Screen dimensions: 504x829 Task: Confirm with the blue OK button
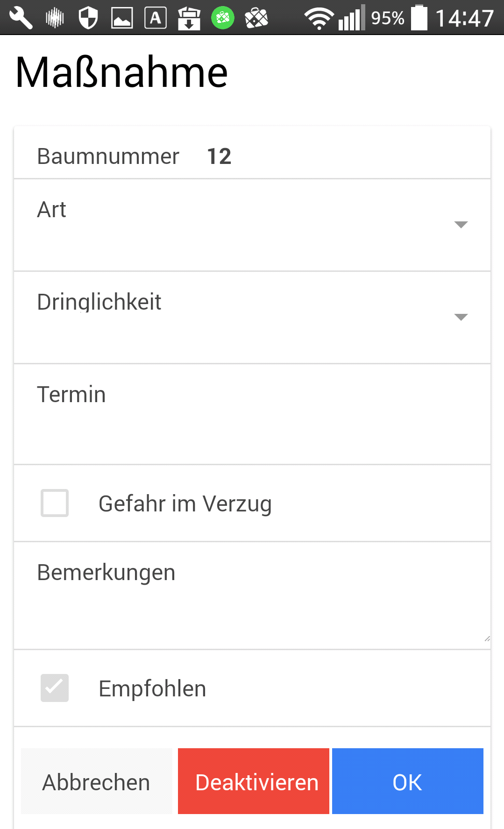pos(407,781)
